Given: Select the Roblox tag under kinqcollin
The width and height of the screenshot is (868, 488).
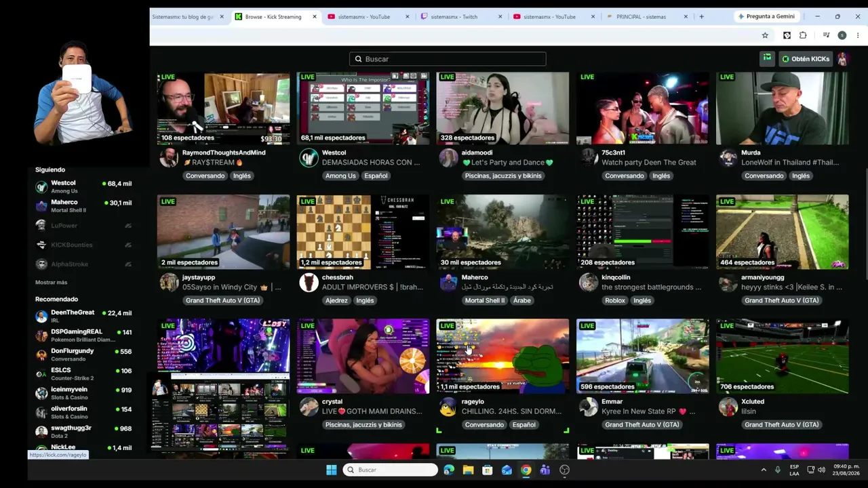Looking at the screenshot, I should pyautogui.click(x=615, y=300).
